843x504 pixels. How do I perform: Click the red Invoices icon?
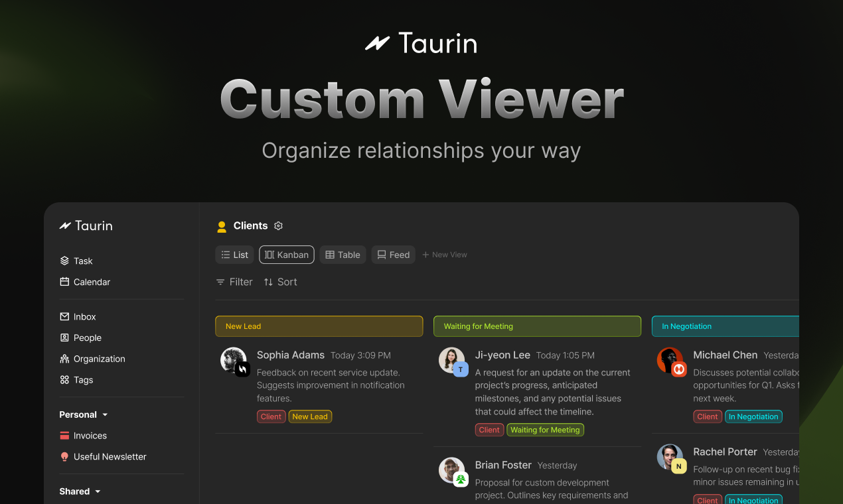(64, 436)
